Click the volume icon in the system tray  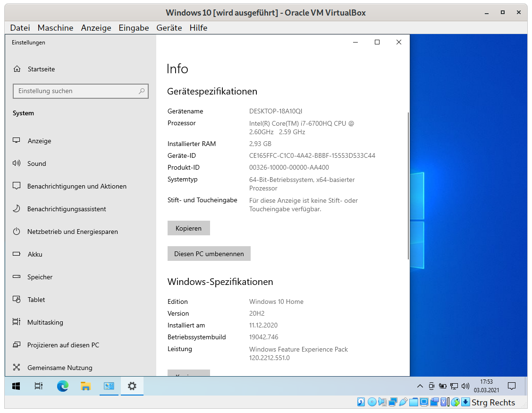pyautogui.click(x=465, y=386)
